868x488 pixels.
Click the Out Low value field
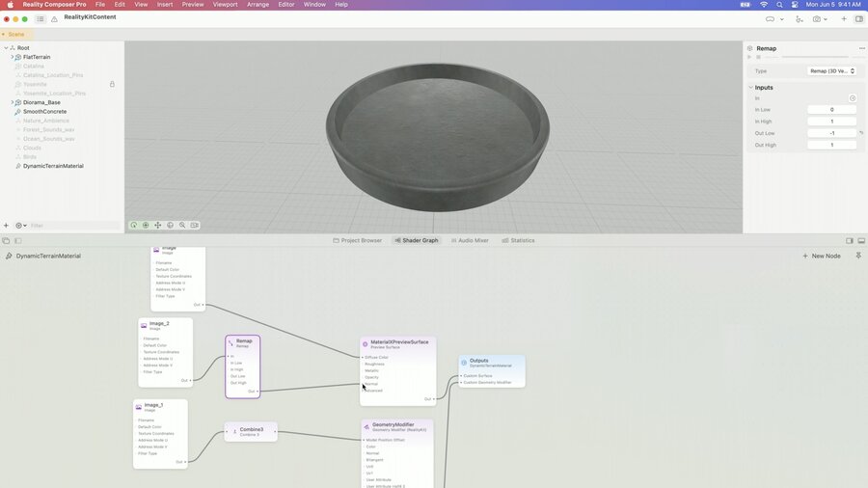coord(832,133)
